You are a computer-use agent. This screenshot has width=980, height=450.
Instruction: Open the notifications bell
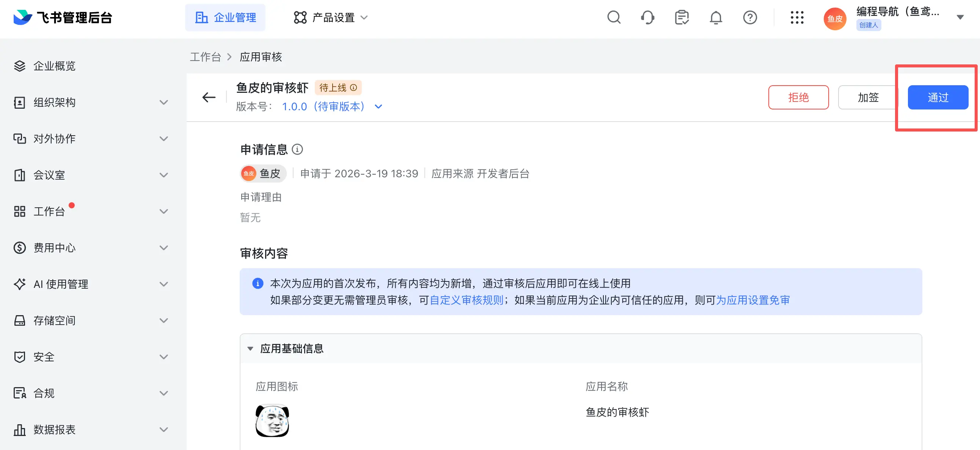coord(716,17)
